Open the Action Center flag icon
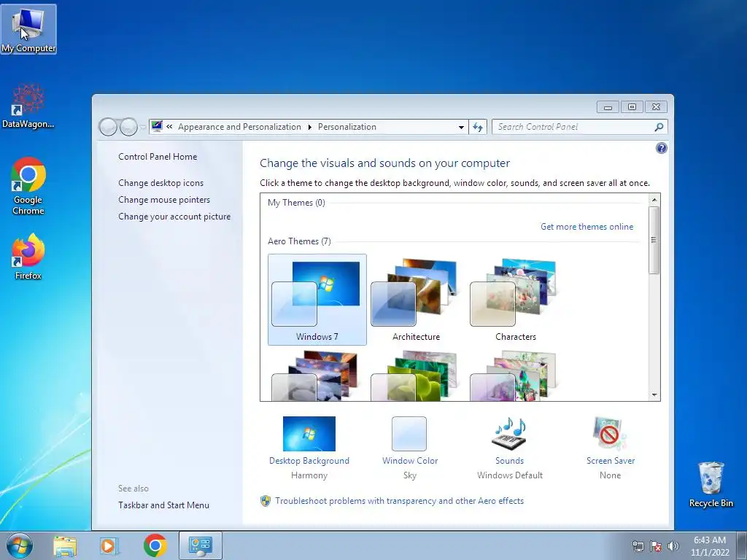Screen dimensions: 747x560 click(x=656, y=546)
